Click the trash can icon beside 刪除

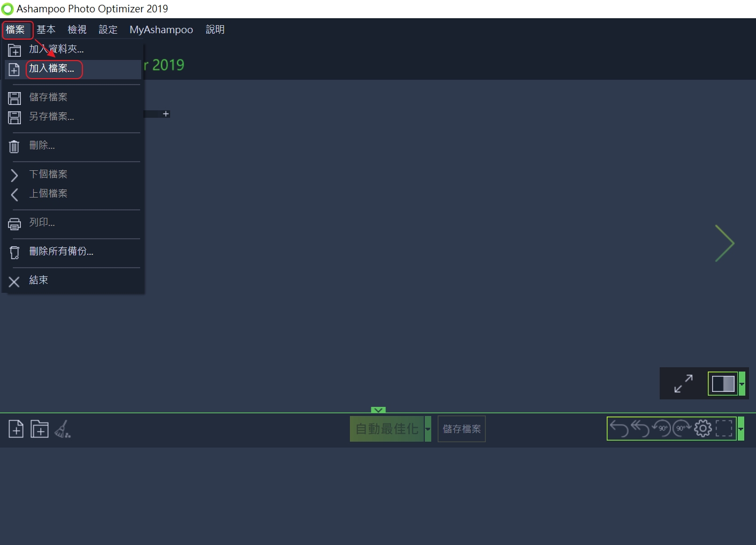[x=14, y=146]
